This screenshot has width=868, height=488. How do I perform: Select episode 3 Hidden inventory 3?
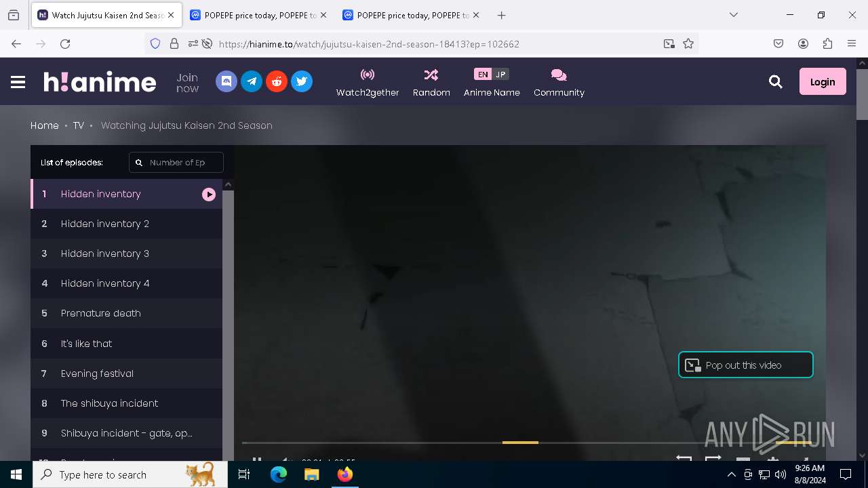click(126, 253)
